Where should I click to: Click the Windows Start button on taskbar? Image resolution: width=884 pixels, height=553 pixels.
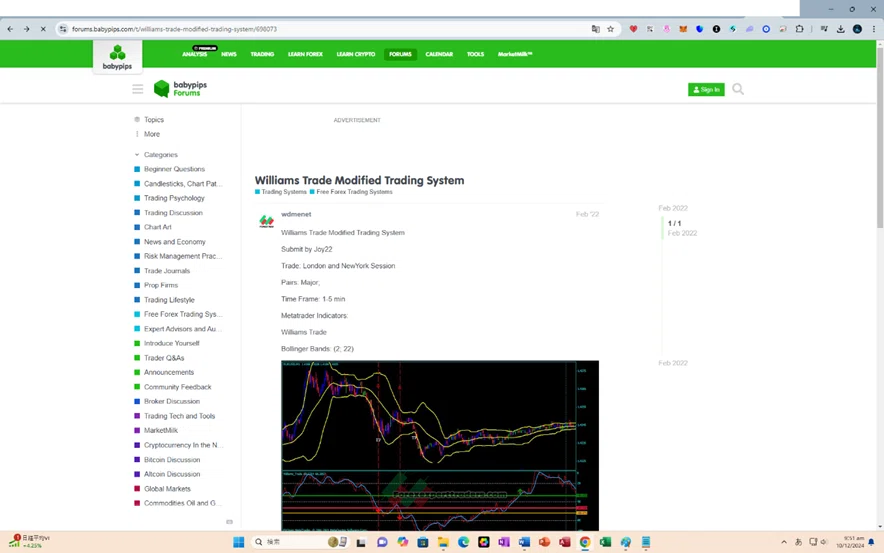238,542
